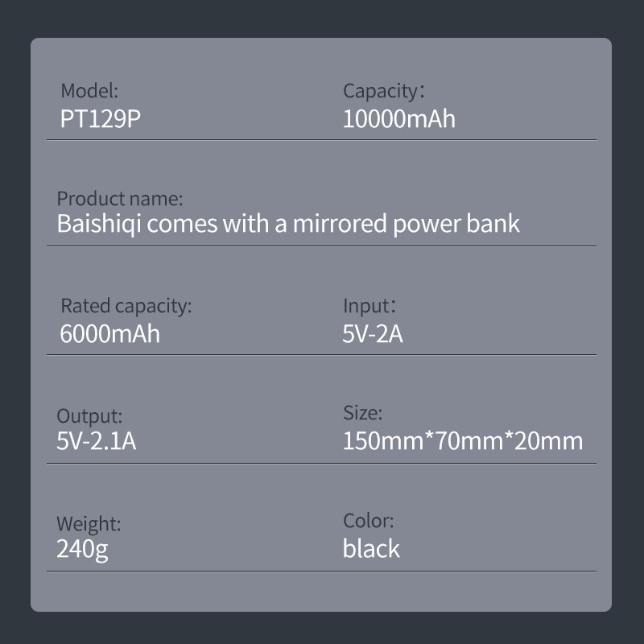The height and width of the screenshot is (644, 644).
Task: Click the "Rated capacity:" label
Action: (126, 306)
